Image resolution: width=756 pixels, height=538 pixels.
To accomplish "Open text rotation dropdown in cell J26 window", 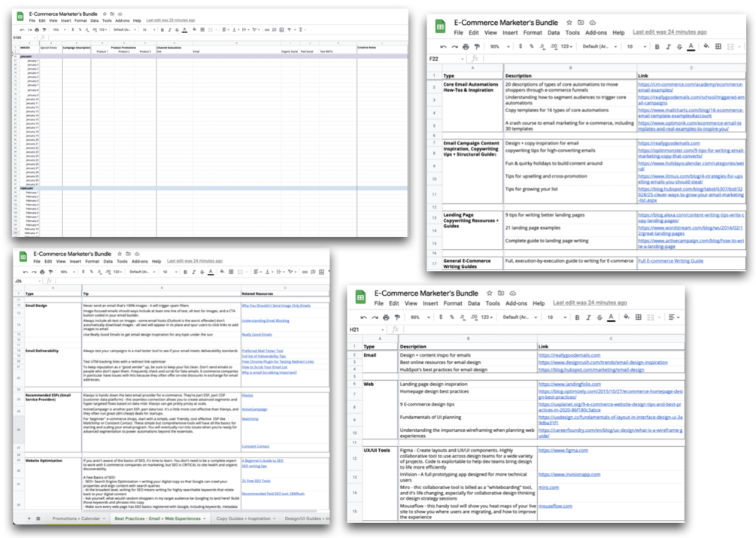I will tap(292, 272).
